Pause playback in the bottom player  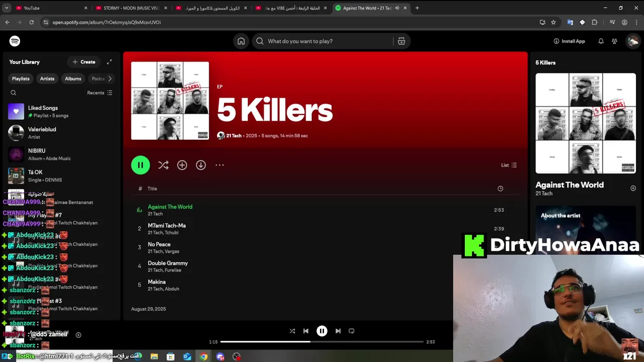[322, 331]
